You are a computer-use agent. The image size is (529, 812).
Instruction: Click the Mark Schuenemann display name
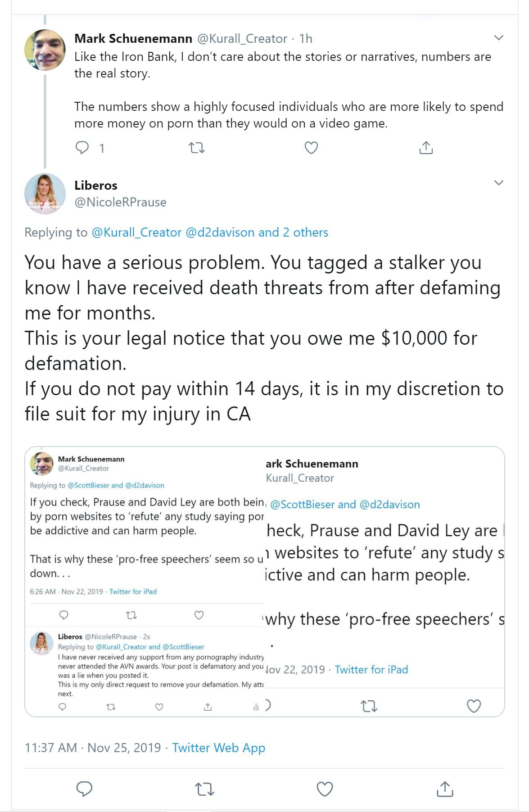click(133, 39)
